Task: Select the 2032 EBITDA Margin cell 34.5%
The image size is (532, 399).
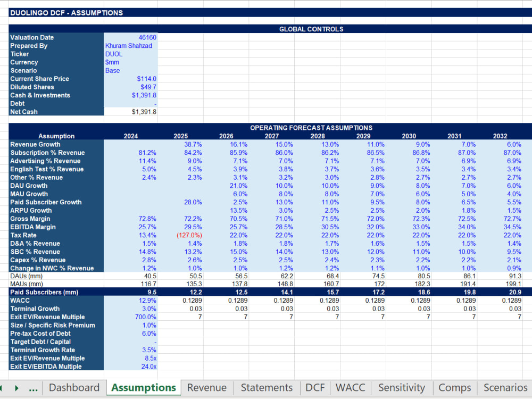Action: click(x=500, y=227)
